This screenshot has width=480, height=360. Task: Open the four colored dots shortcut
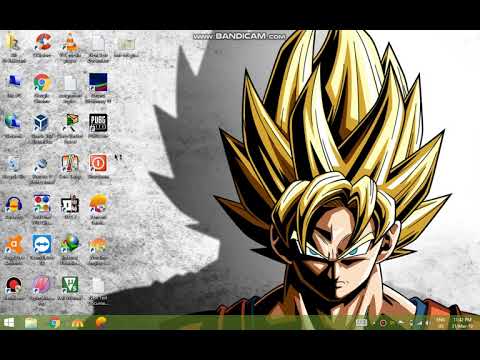[42, 210]
